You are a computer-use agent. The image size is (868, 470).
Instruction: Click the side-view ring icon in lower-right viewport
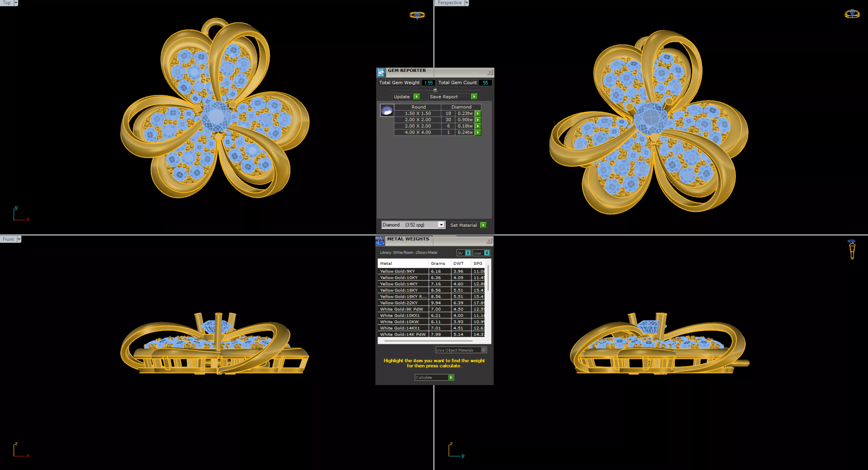[x=852, y=249]
